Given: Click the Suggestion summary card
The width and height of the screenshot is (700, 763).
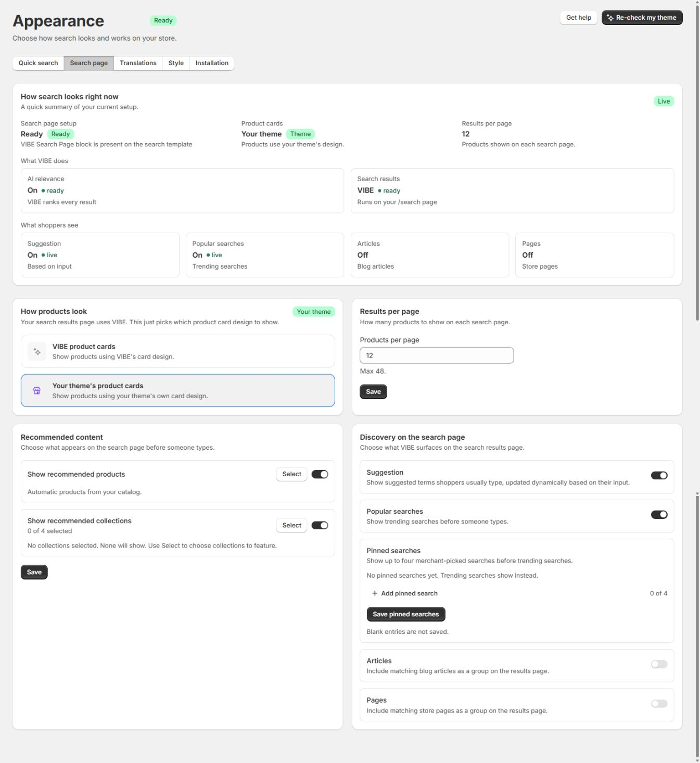Looking at the screenshot, I should pos(100,255).
